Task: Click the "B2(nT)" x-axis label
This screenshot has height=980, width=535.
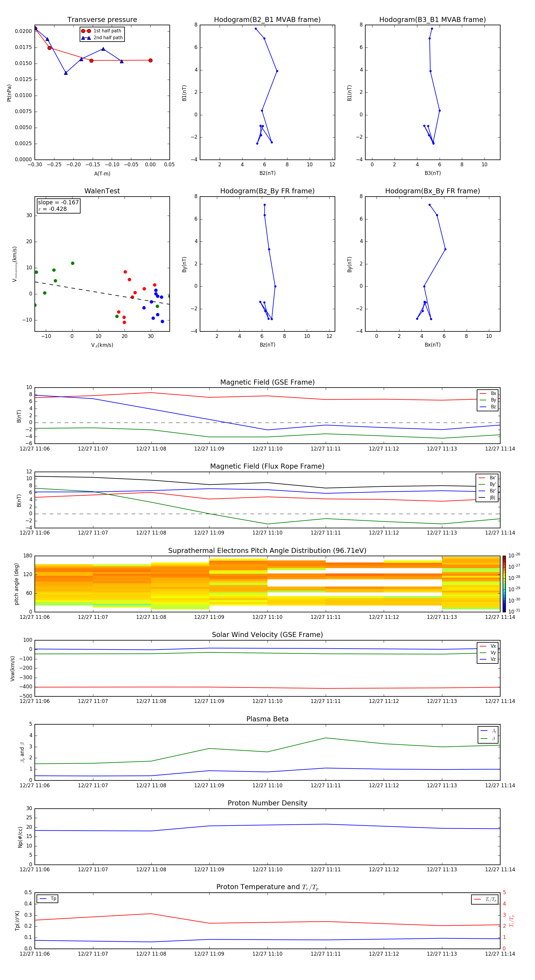Action: point(267,173)
